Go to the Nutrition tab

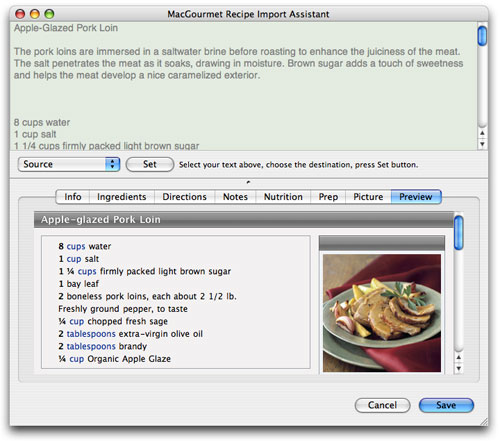pos(283,197)
